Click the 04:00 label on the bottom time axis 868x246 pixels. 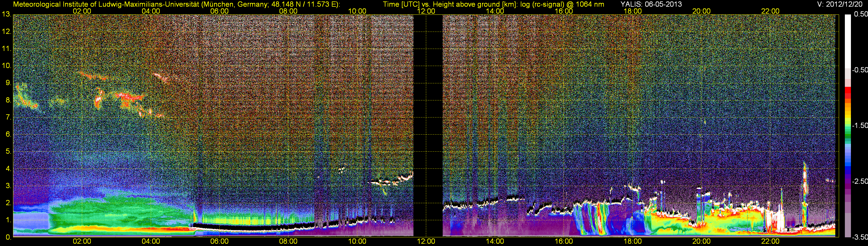151,242
